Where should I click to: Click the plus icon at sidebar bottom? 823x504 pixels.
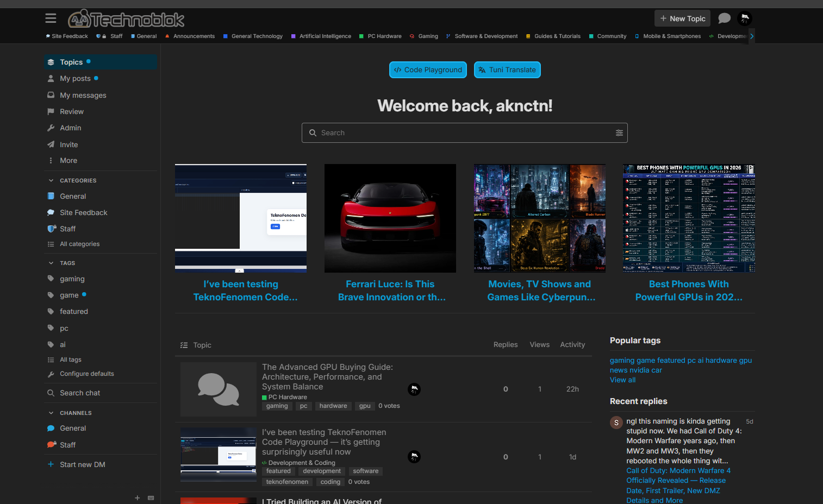pyautogui.click(x=138, y=497)
